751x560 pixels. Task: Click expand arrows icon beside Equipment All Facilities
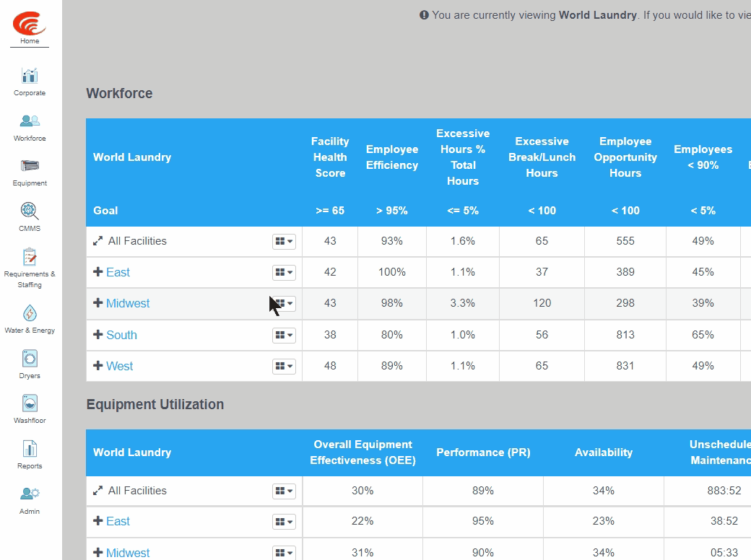point(97,491)
